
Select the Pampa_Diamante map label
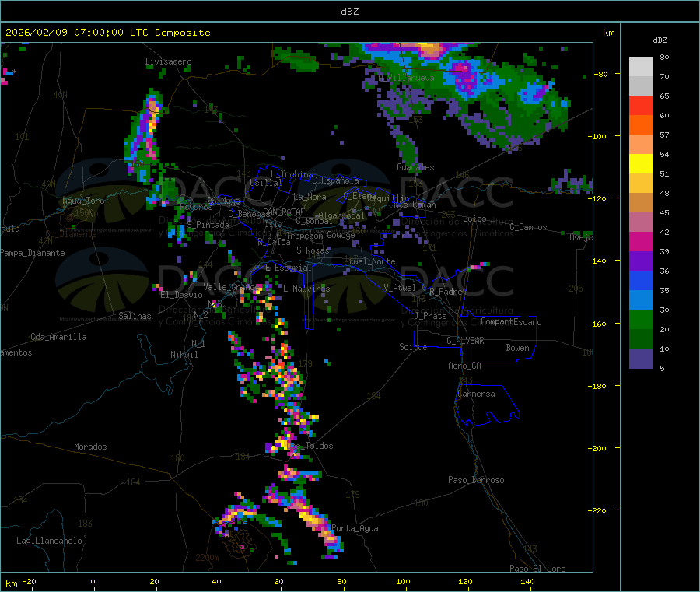point(33,253)
